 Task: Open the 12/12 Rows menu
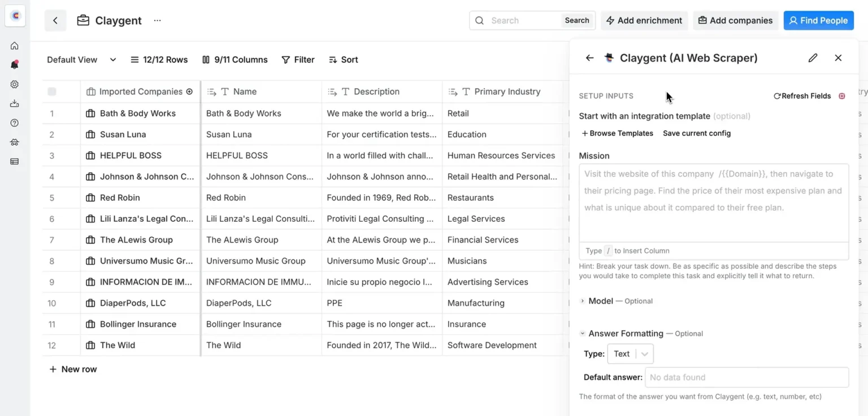[159, 60]
